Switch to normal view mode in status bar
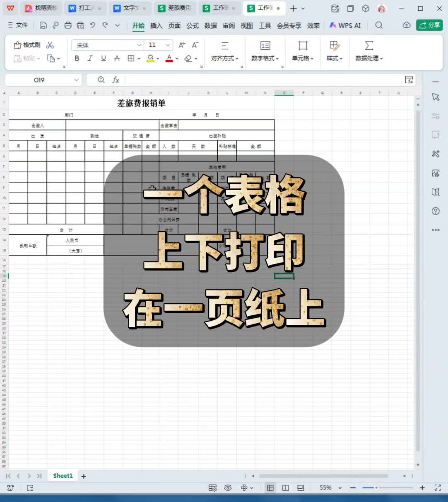This screenshot has height=502, width=448. point(270,487)
